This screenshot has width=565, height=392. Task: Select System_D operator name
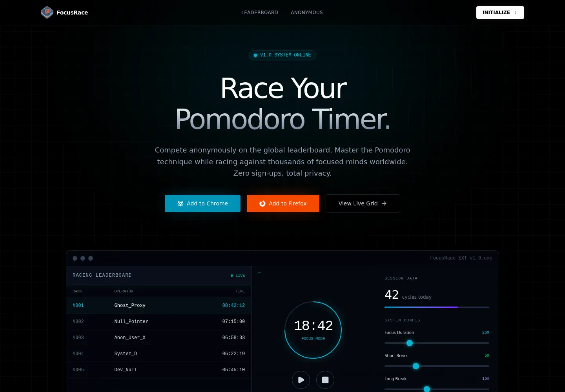126,354
